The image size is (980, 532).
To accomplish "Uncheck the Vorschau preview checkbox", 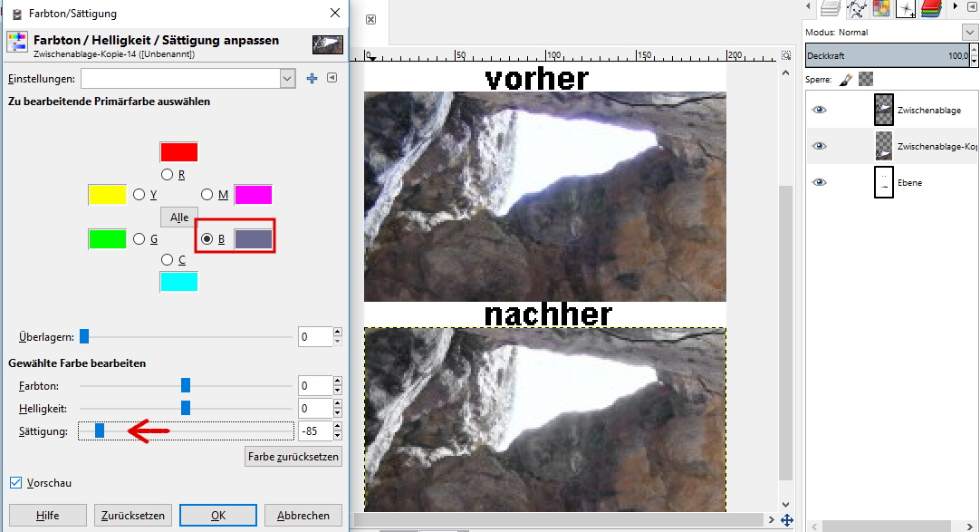I will 15,483.
